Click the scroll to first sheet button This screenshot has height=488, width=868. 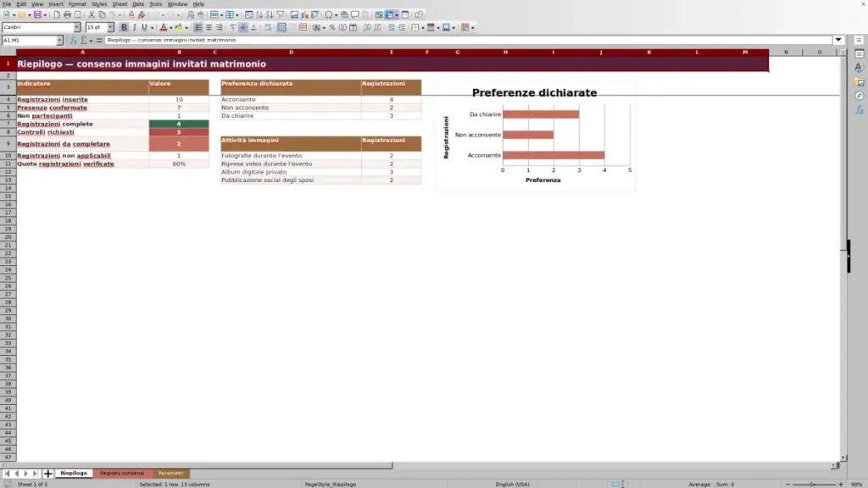pos(7,474)
